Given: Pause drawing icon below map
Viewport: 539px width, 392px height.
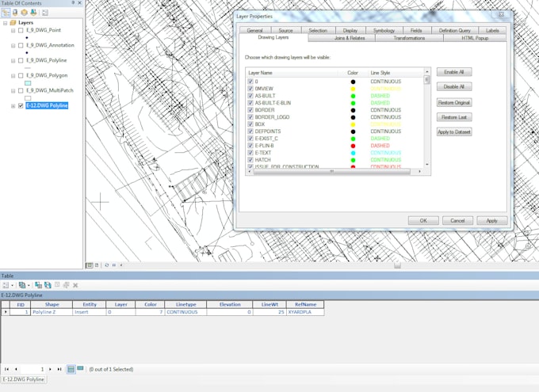Looking at the screenshot, I should (x=114, y=265).
